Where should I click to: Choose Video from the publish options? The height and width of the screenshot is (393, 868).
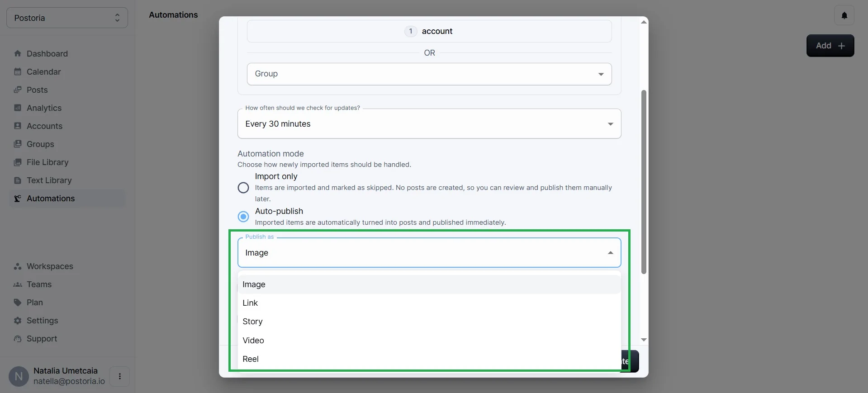(253, 341)
